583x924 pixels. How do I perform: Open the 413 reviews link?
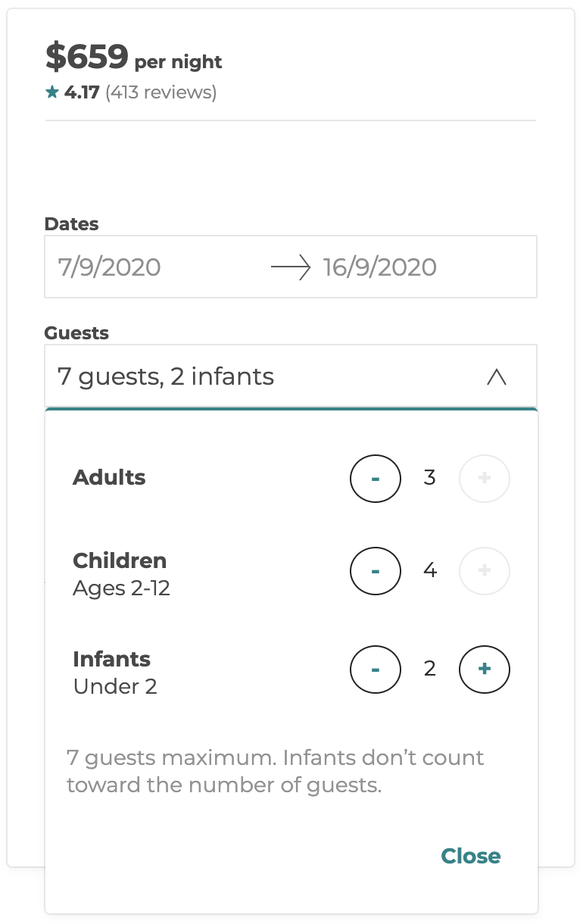tap(161, 92)
